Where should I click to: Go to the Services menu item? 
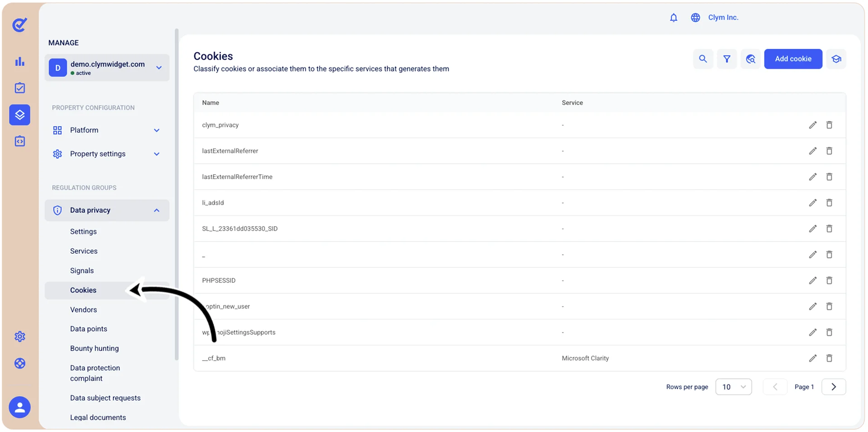(84, 251)
